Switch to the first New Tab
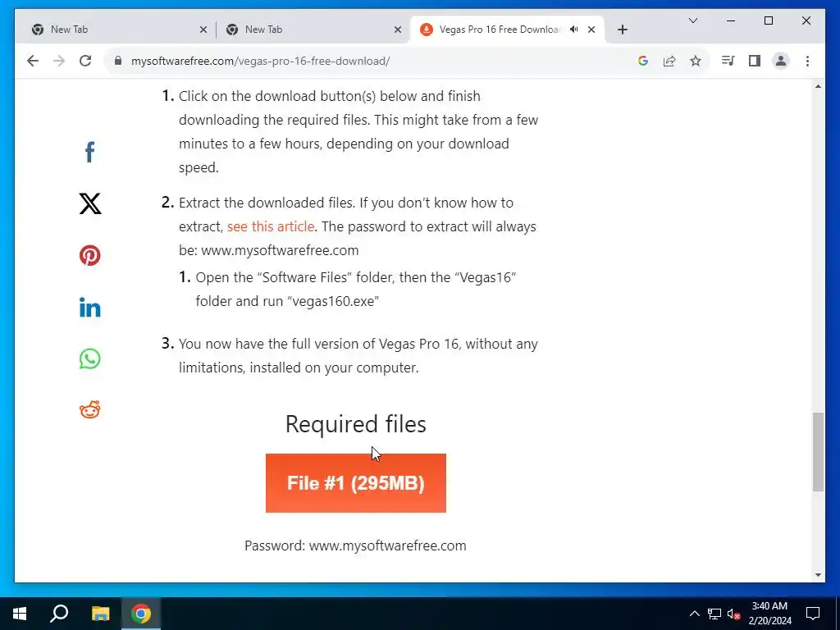The height and width of the screenshot is (630, 840). pyautogui.click(x=118, y=30)
